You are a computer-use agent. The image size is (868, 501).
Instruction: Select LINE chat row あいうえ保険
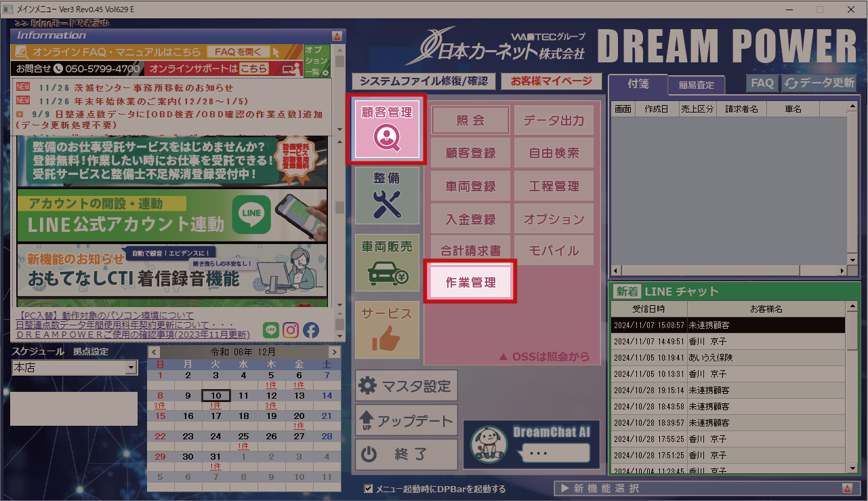[728, 357]
